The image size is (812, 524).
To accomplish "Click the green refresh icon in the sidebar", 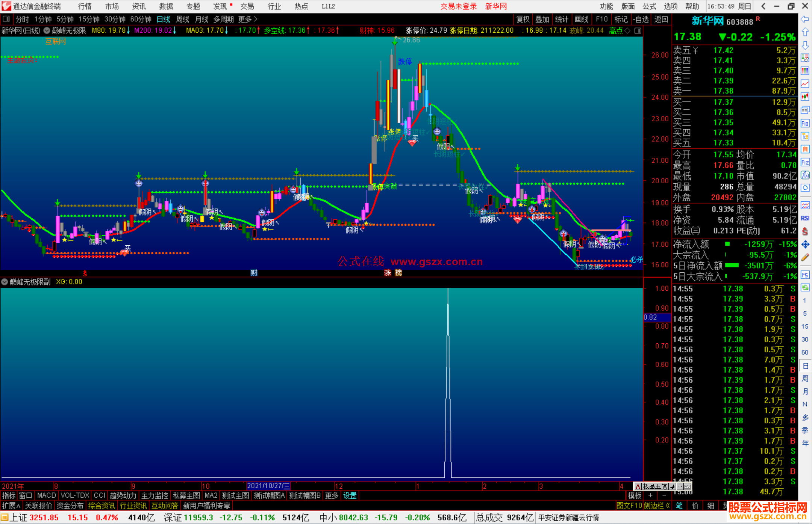I will 805,288.
